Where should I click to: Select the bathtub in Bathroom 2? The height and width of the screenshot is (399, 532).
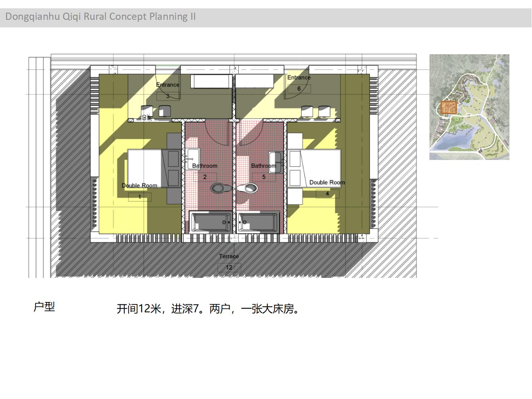point(211,222)
